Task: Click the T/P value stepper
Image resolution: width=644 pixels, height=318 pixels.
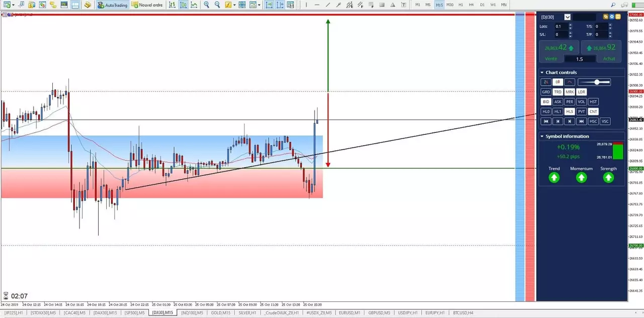Action: coord(610,35)
